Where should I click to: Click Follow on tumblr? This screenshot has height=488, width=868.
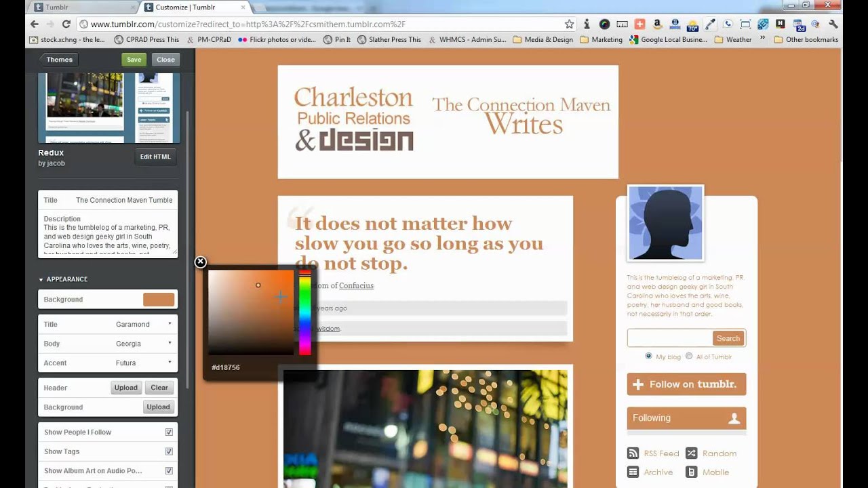click(686, 384)
